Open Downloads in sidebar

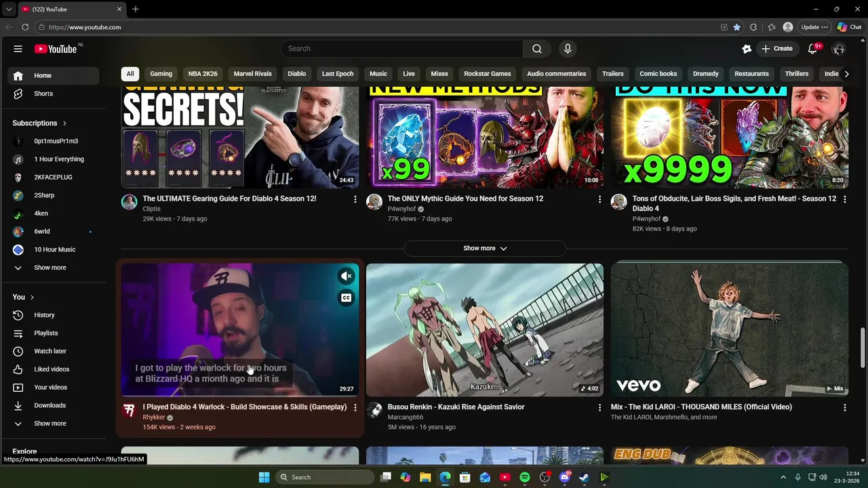pyautogui.click(x=54, y=405)
